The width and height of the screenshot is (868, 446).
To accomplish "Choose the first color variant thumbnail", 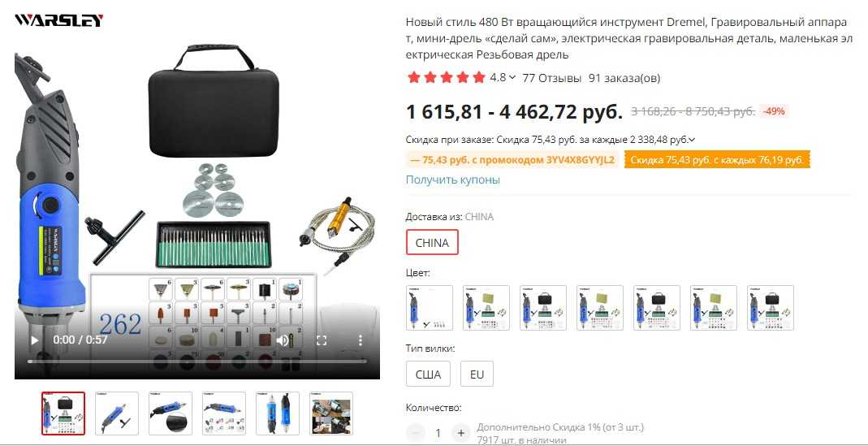I will click(430, 308).
